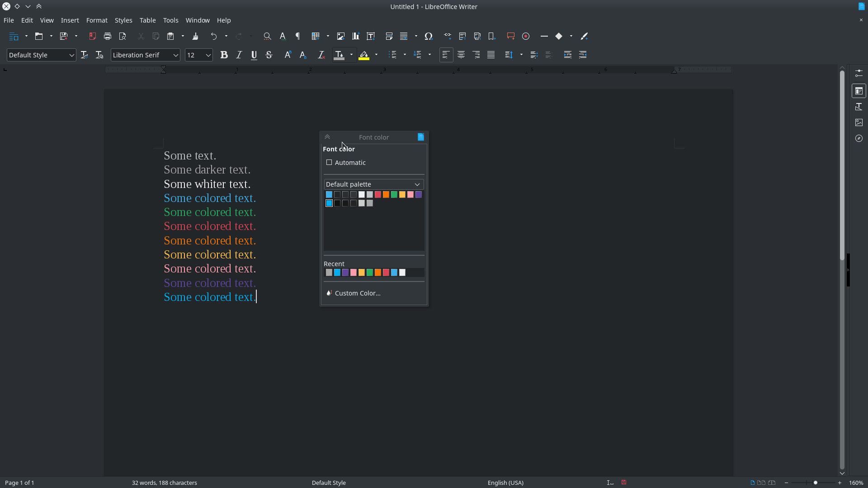Click the Bold formatting icon
Screen dimensions: 868x488
[x=224, y=55]
